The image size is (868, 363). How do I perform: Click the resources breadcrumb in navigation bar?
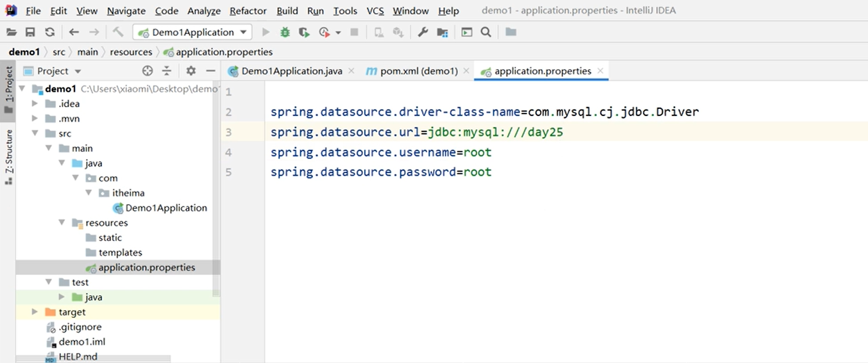[131, 52]
